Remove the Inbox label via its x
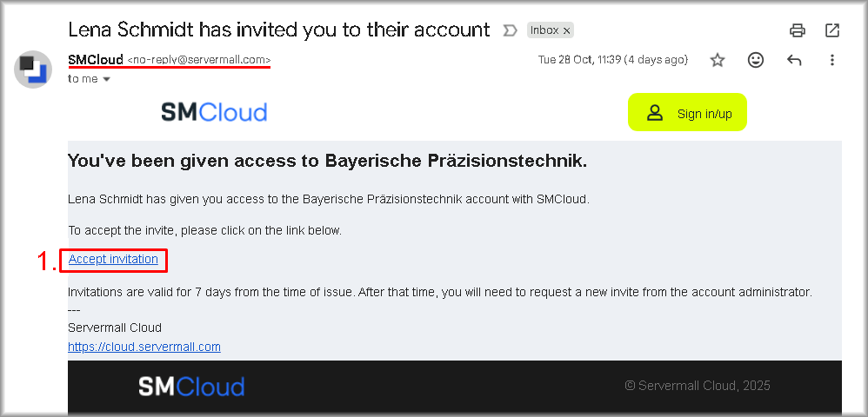The width and height of the screenshot is (868, 417). tap(567, 30)
